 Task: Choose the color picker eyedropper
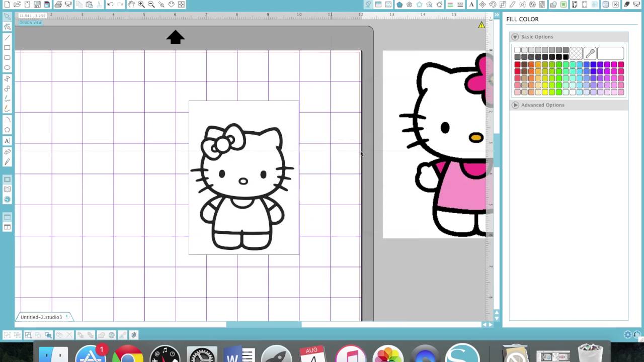tap(590, 53)
